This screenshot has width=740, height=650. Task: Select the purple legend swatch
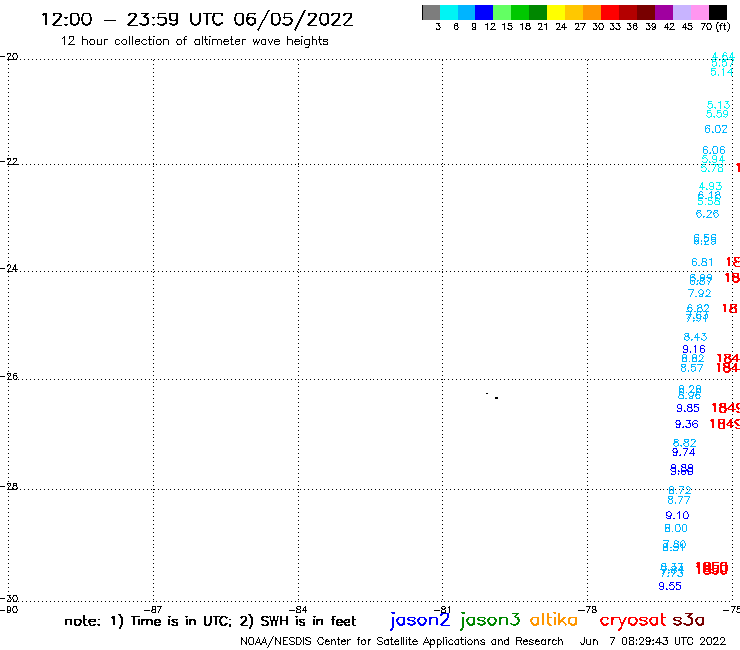(664, 12)
